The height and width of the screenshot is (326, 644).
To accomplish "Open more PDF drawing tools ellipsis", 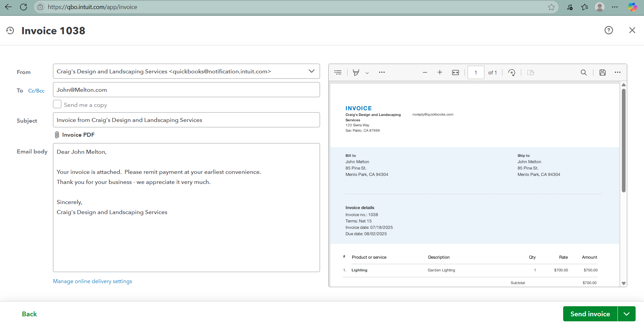I will point(382,72).
